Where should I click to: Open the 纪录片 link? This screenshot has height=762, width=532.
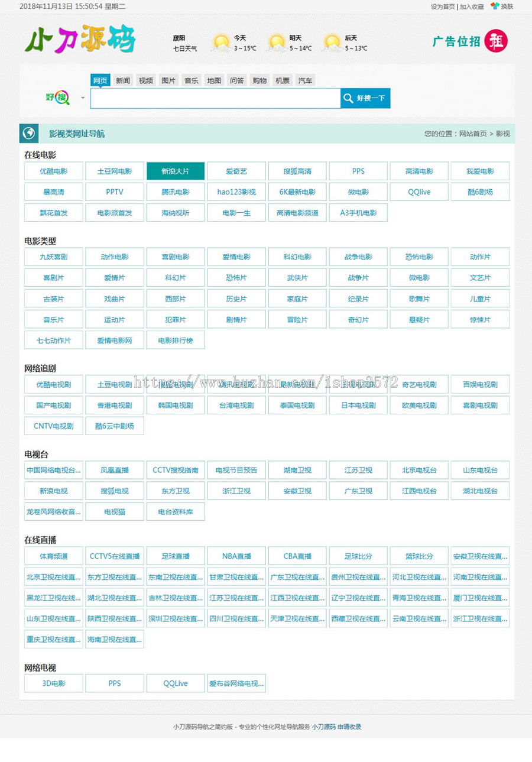coord(358,299)
